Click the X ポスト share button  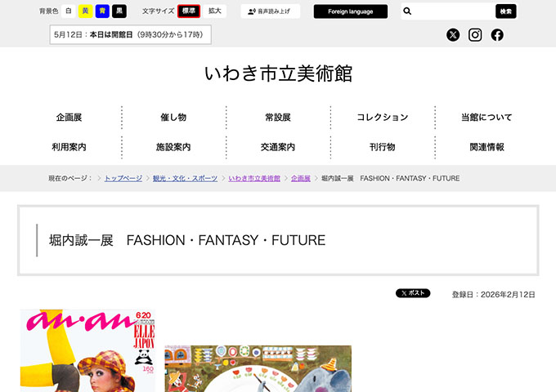click(413, 293)
